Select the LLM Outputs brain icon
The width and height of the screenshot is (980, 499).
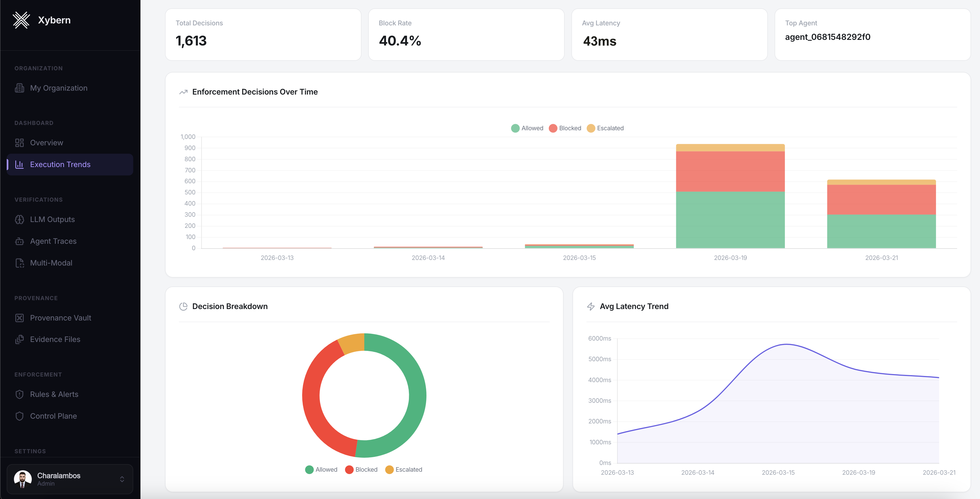pos(20,219)
